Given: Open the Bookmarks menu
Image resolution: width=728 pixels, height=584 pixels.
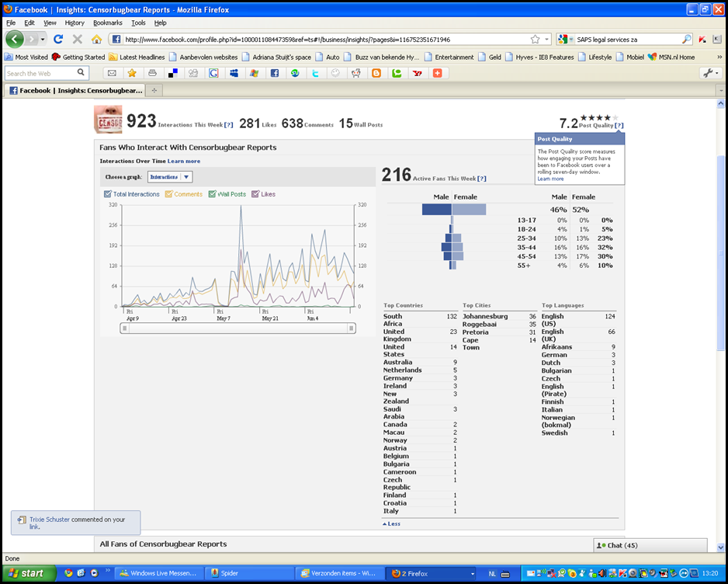Looking at the screenshot, I should [x=108, y=23].
